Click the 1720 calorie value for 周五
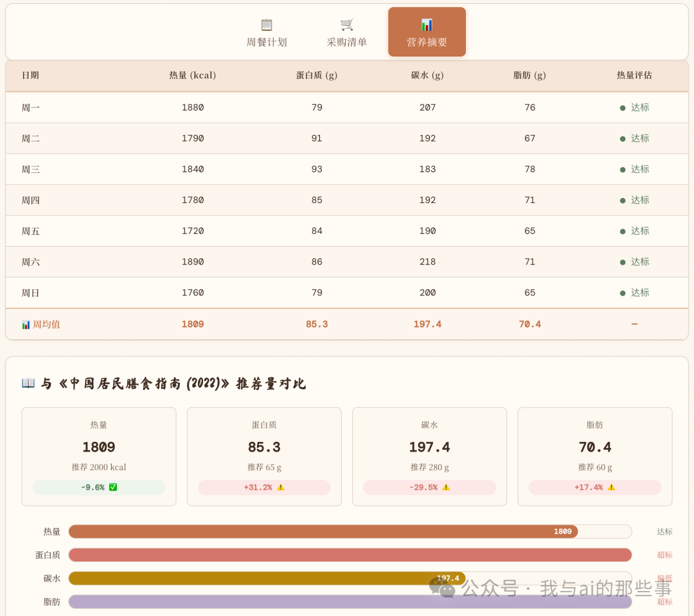The image size is (694, 616). click(193, 231)
